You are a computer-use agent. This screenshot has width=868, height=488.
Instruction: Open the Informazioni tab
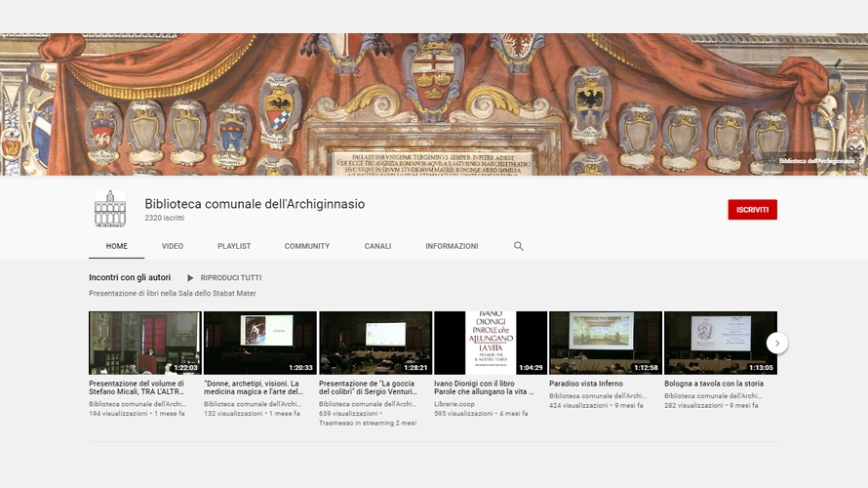point(452,246)
